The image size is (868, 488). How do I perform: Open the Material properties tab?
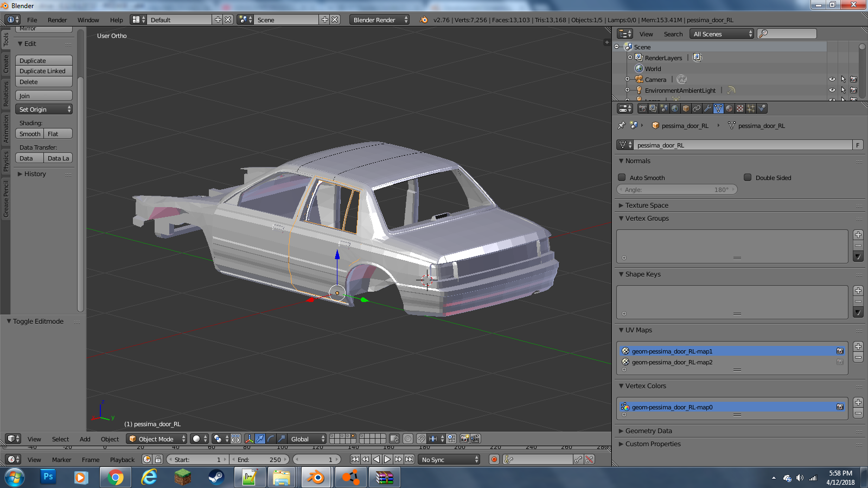coord(729,108)
